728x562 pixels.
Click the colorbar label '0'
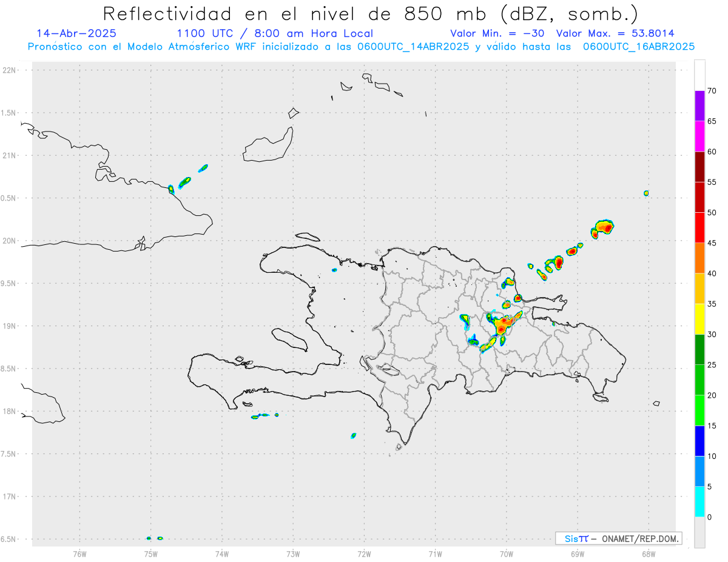click(709, 517)
